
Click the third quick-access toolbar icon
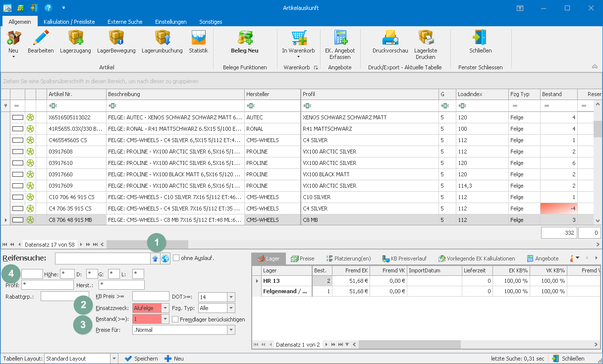[34, 8]
